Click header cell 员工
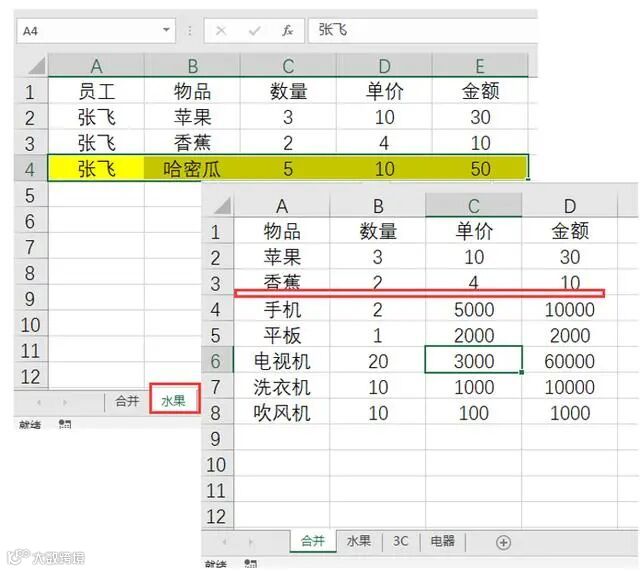This screenshot has height=571, width=640. coord(96,91)
